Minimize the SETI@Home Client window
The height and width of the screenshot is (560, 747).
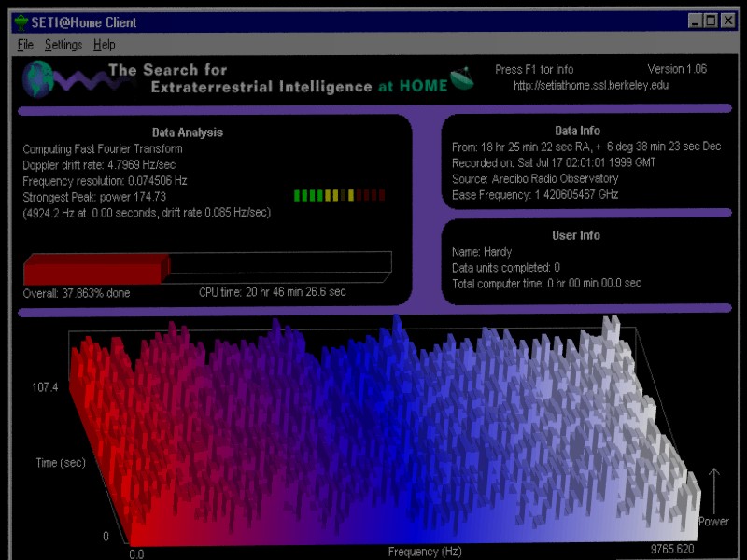[696, 21]
